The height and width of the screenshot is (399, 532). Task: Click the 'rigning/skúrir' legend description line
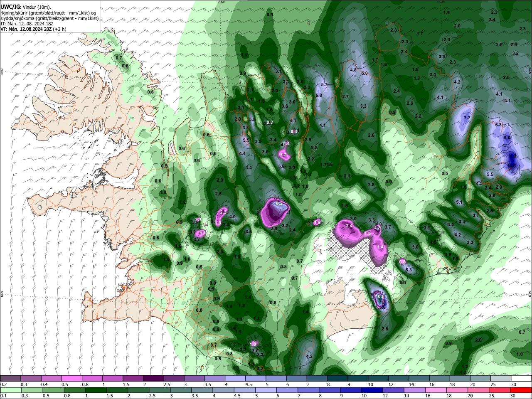(x=49, y=13)
